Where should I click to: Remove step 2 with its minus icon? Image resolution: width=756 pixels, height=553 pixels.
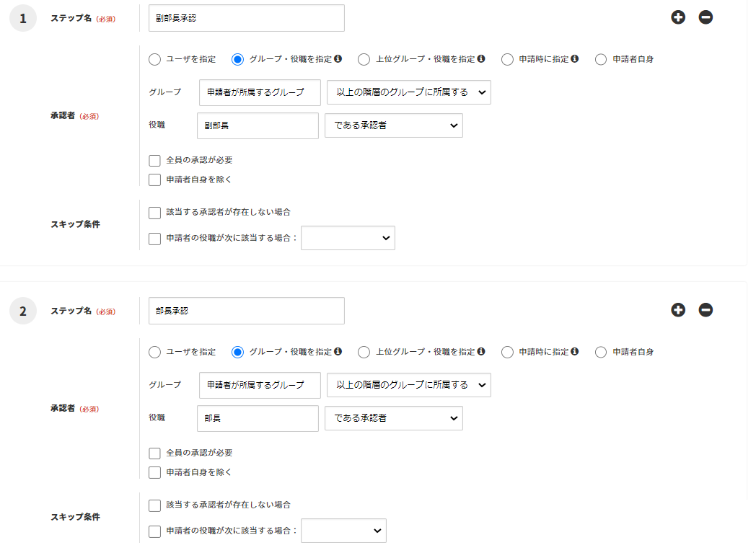[706, 310]
